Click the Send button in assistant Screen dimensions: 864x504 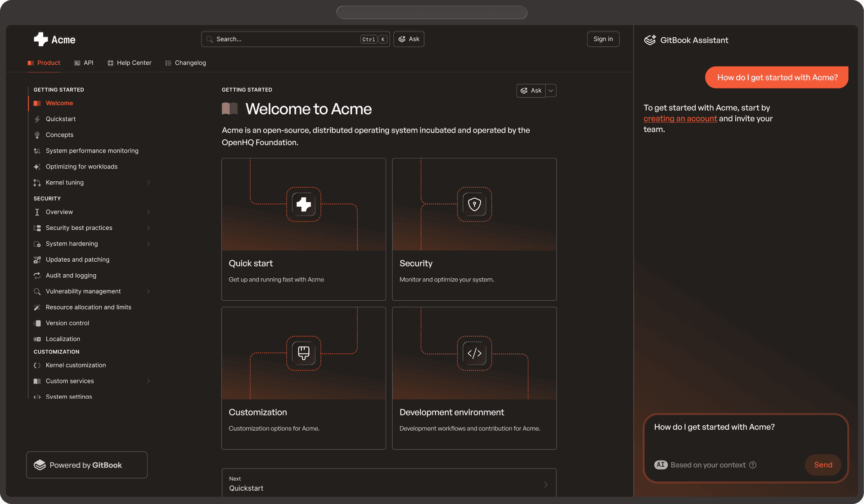(823, 465)
